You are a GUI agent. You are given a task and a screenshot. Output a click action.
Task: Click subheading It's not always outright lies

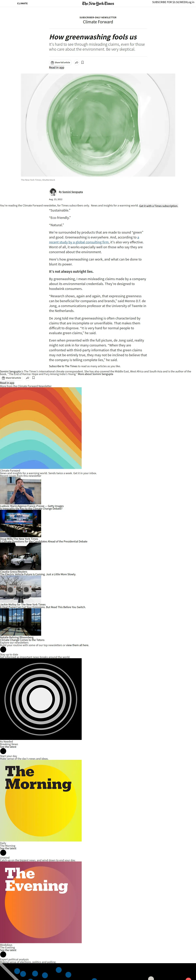71,272
